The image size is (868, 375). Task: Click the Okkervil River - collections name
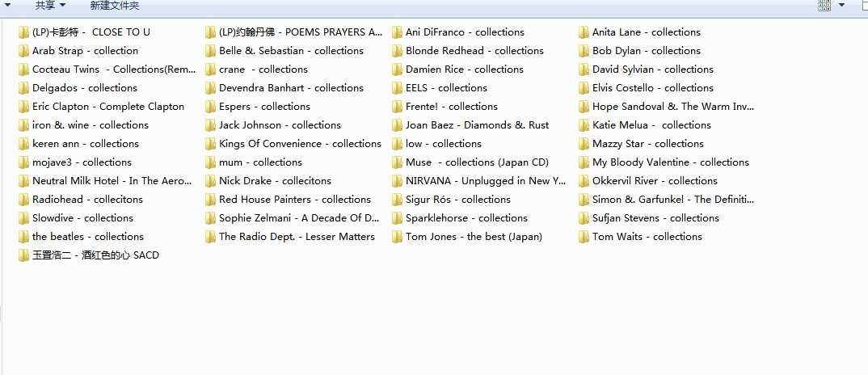pos(655,180)
